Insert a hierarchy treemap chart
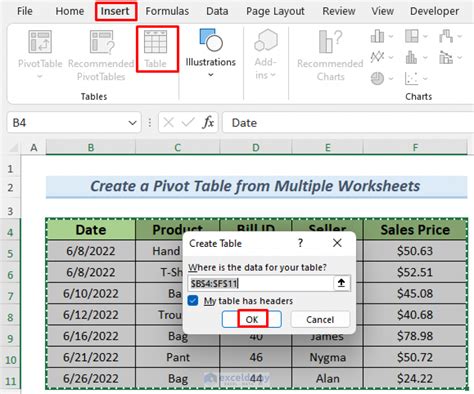This screenshot has height=394, width=474. 412,36
